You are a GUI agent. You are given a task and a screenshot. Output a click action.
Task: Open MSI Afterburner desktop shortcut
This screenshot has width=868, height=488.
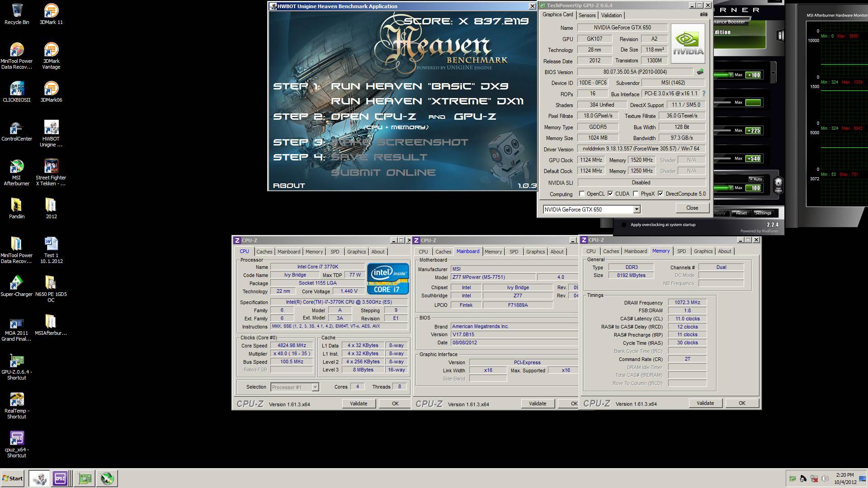coord(17,173)
